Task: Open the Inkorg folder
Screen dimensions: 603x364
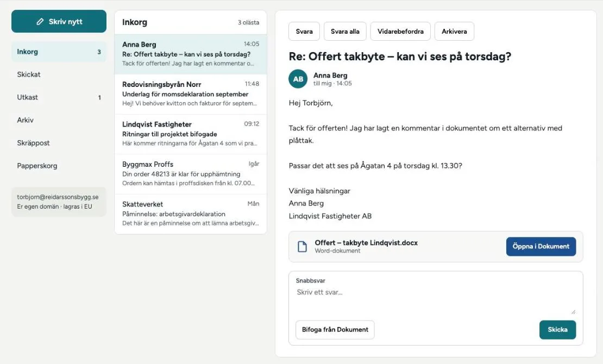Action: 59,52
